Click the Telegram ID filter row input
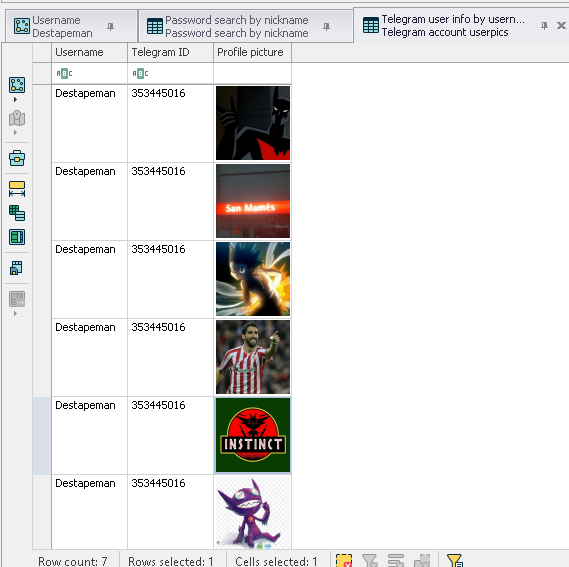 click(170, 74)
